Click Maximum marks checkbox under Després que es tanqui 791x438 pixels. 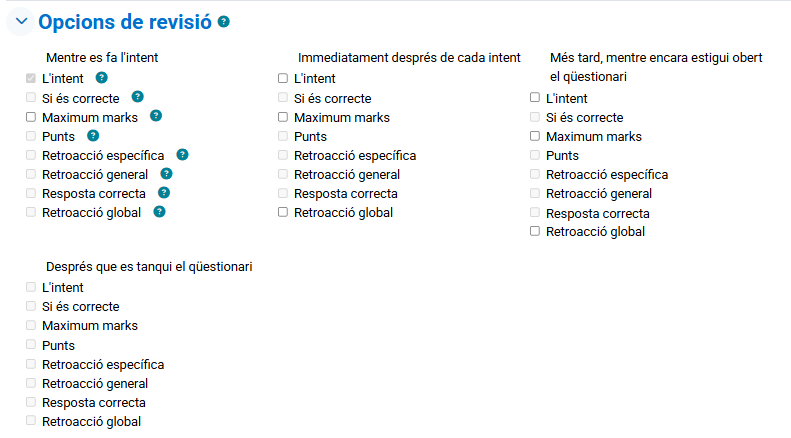point(31,326)
